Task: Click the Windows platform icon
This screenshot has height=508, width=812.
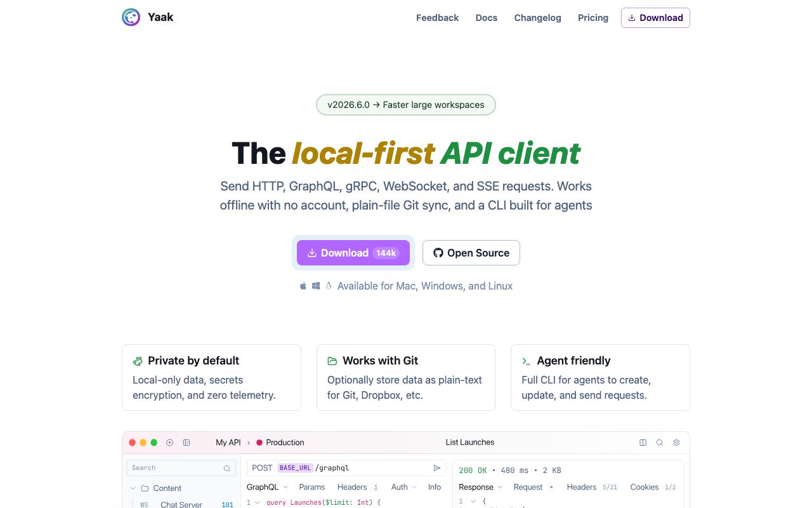Action: click(316, 286)
